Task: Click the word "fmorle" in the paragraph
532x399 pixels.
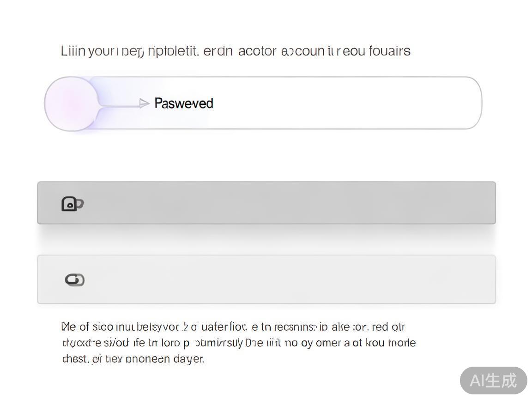Action: 401,343
